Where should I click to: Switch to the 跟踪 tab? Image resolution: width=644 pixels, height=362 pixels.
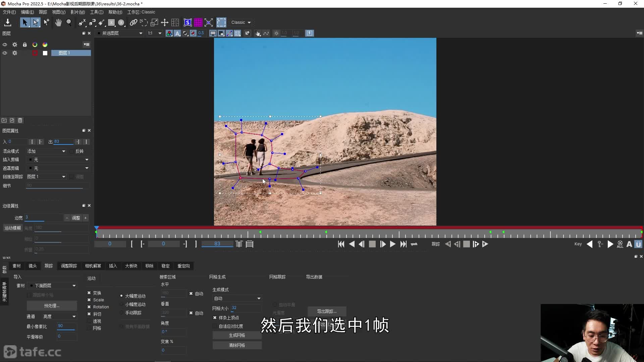click(49, 266)
